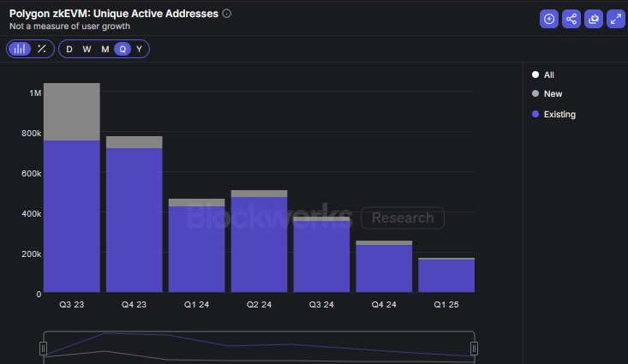Image resolution: width=628 pixels, height=364 pixels.
Task: Click the '400k' y-axis label
Action: (x=31, y=214)
